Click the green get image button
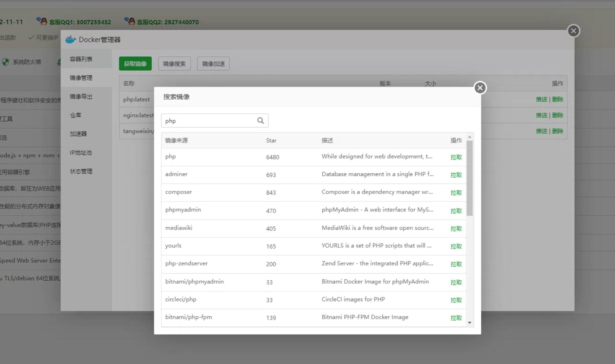 coord(135,63)
